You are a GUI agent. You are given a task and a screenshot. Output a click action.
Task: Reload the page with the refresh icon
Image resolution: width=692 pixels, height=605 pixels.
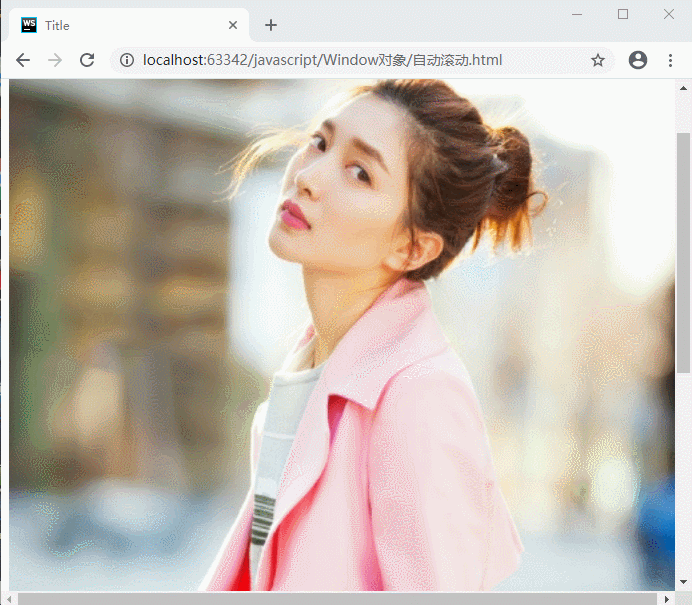tap(87, 60)
